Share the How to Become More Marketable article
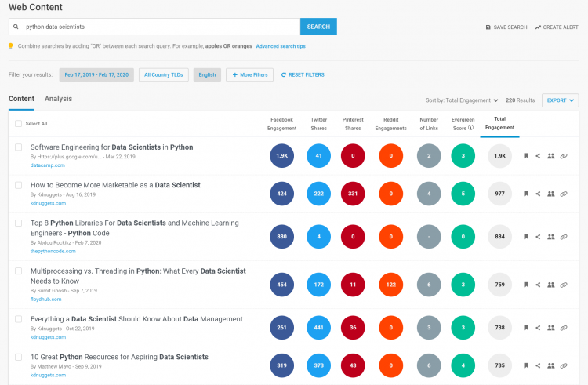This screenshot has height=385, width=588. pos(538,194)
